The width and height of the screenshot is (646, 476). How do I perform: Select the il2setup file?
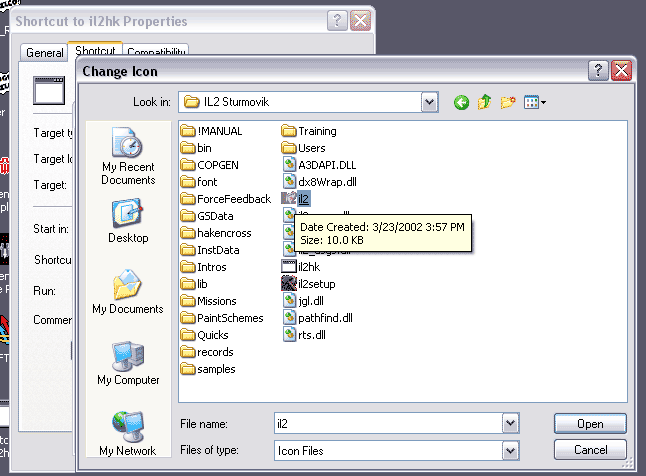[309, 284]
